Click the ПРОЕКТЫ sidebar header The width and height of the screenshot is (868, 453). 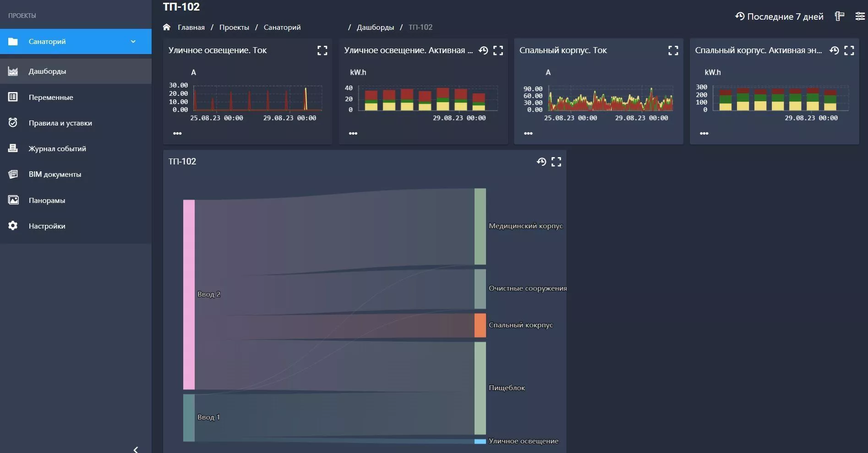point(22,16)
